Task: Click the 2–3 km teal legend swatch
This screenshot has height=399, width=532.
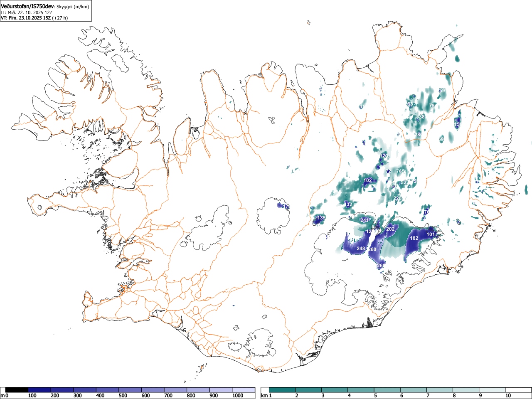Action: 308,390
